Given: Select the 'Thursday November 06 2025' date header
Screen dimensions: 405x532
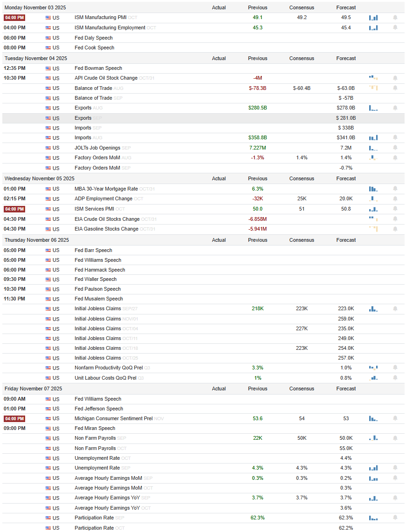Looking at the screenshot, I should tap(37, 240).
